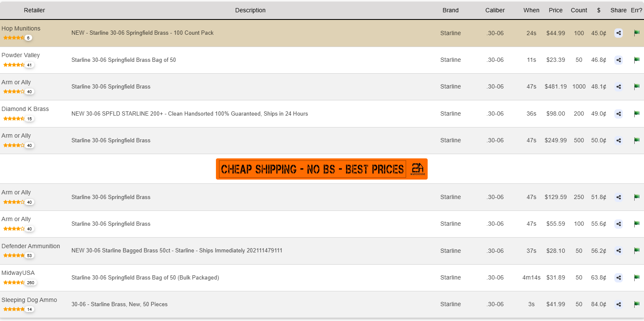Screen dimensions: 644x321
Task: Sort table by Price column header
Action: tap(556, 10)
